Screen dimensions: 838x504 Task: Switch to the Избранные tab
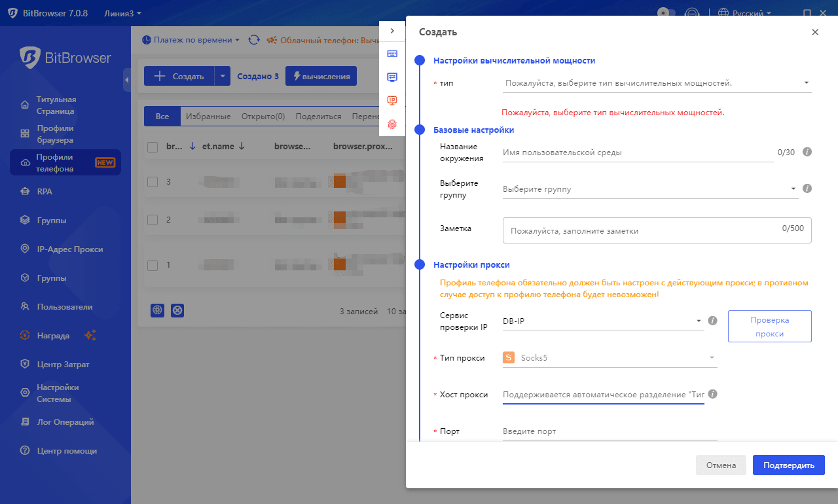[208, 117]
